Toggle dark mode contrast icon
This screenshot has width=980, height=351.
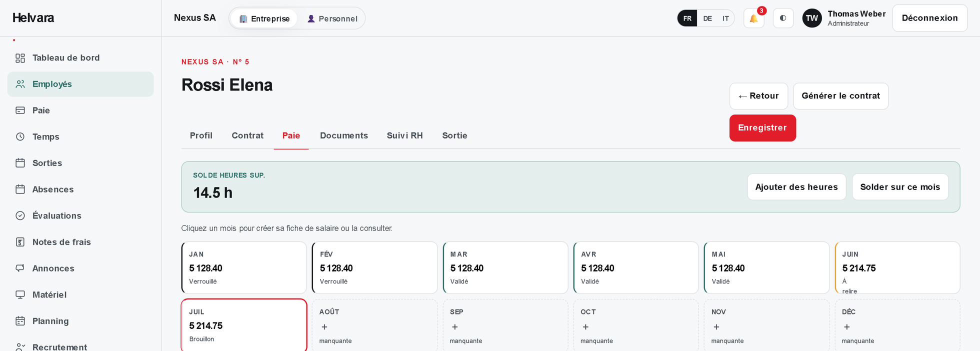[x=783, y=18]
